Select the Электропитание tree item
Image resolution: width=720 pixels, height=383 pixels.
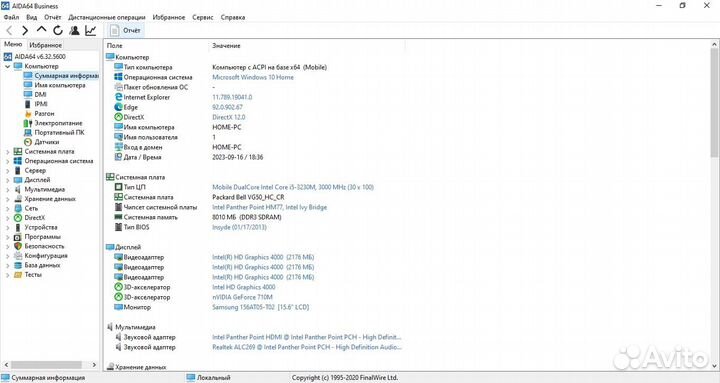coord(58,123)
